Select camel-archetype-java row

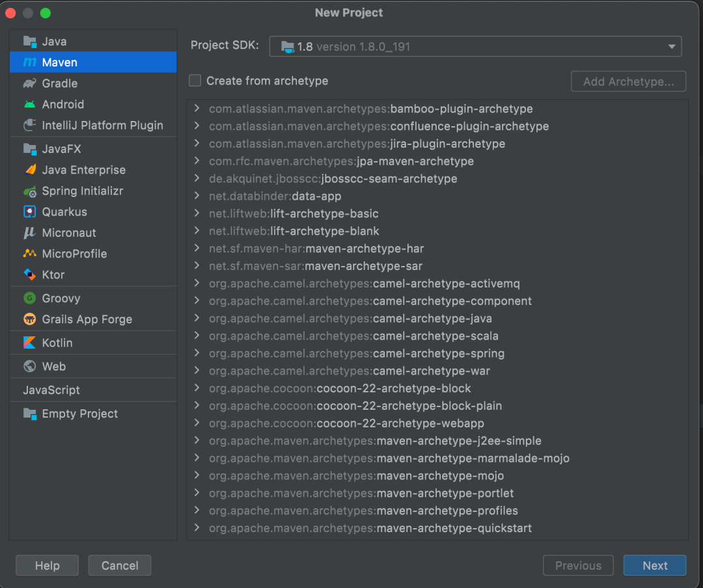[x=437, y=318]
